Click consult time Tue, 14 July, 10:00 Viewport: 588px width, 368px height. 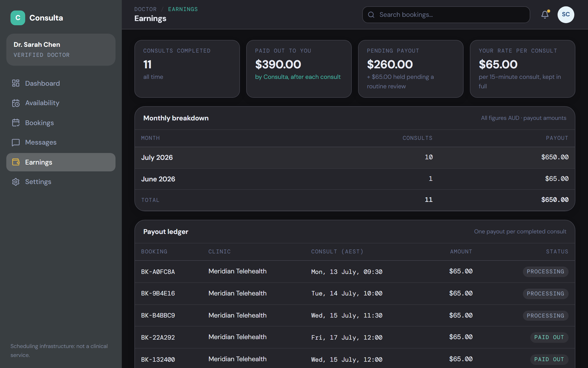click(347, 293)
